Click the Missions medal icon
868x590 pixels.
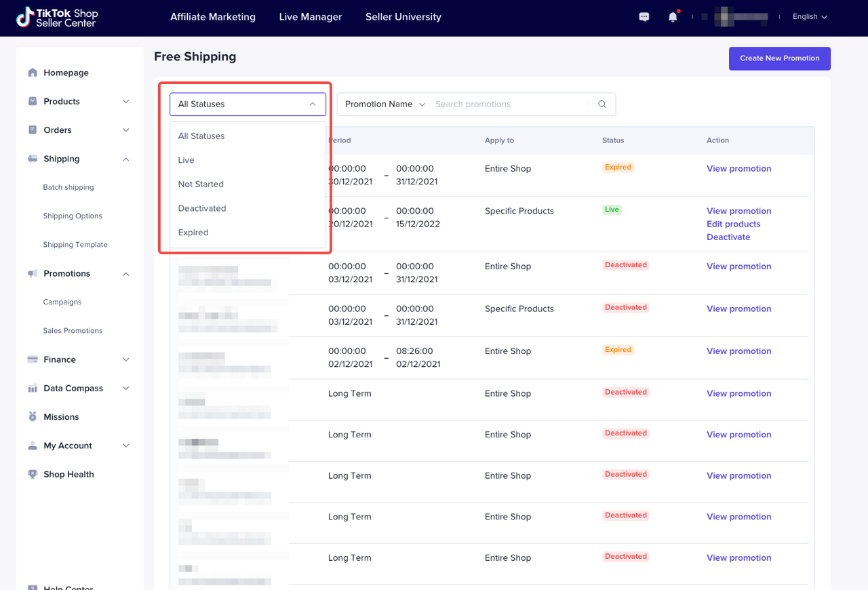click(33, 417)
